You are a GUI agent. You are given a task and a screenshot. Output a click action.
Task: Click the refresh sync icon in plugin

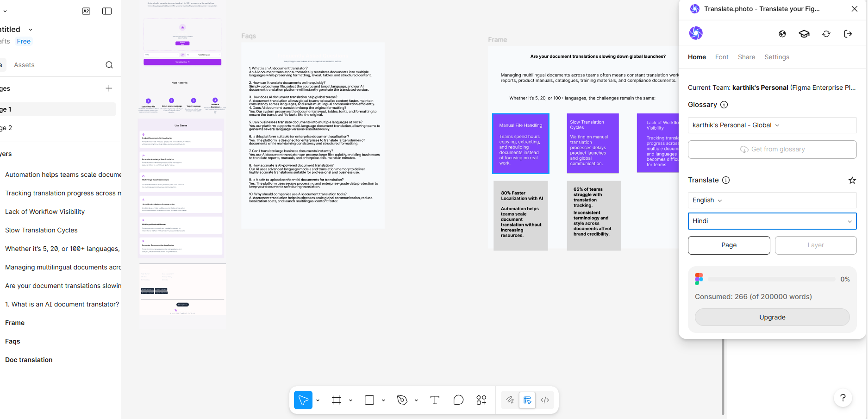click(x=826, y=34)
